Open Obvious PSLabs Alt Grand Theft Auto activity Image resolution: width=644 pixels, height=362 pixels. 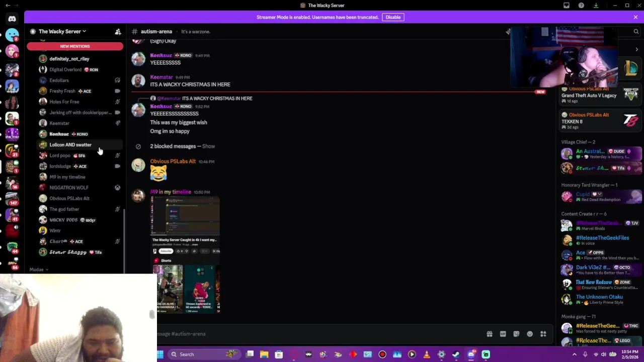click(x=601, y=95)
